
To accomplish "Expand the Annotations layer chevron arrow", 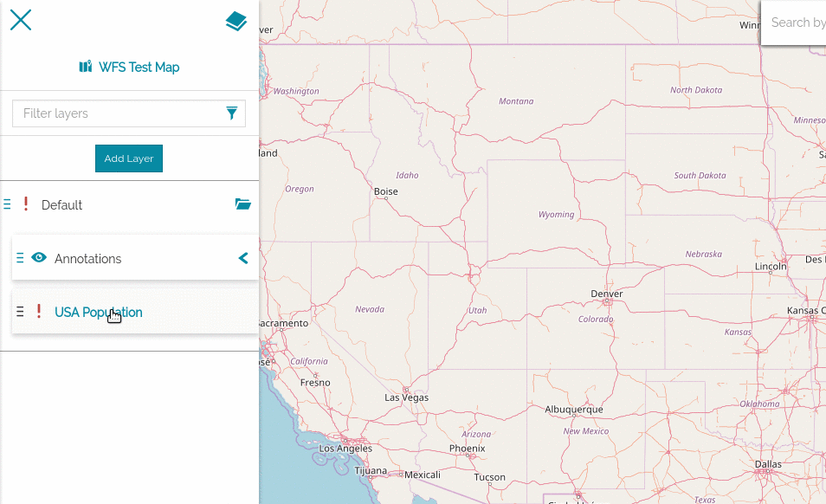I will (x=243, y=258).
